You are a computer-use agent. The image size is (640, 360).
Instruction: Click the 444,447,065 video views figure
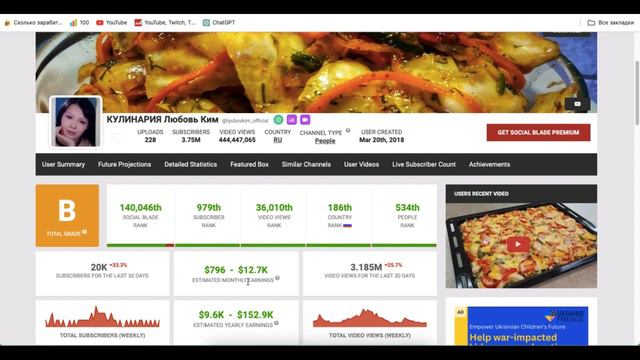[237, 140]
